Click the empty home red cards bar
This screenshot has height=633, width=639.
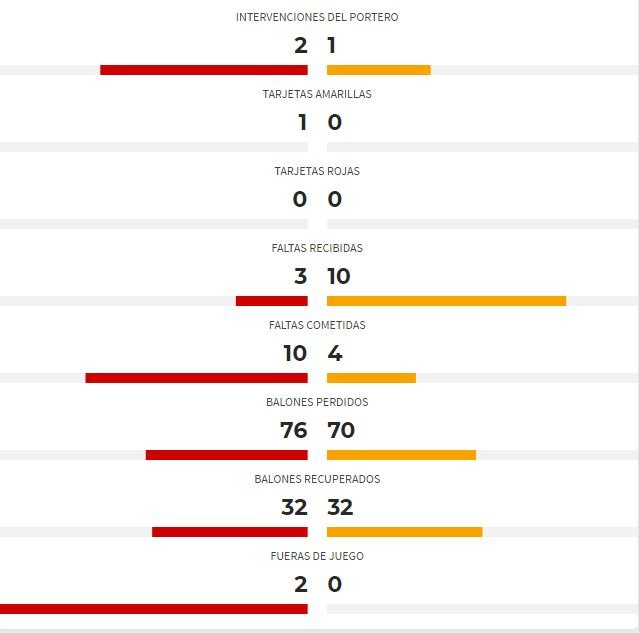point(154,224)
